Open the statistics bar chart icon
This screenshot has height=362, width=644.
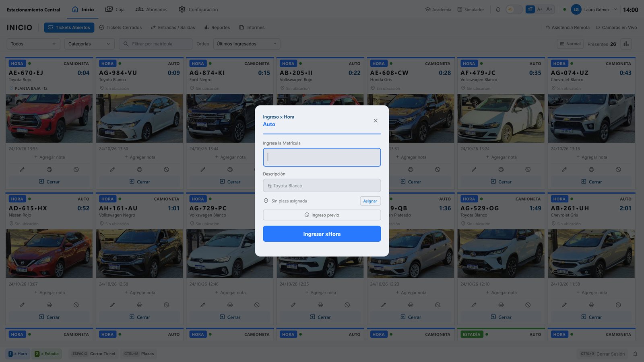[x=626, y=44]
